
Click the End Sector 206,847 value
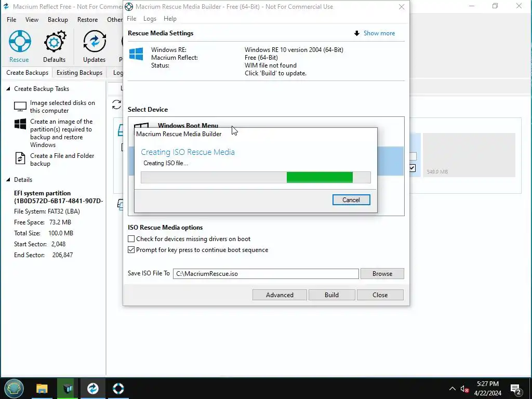tap(62, 255)
